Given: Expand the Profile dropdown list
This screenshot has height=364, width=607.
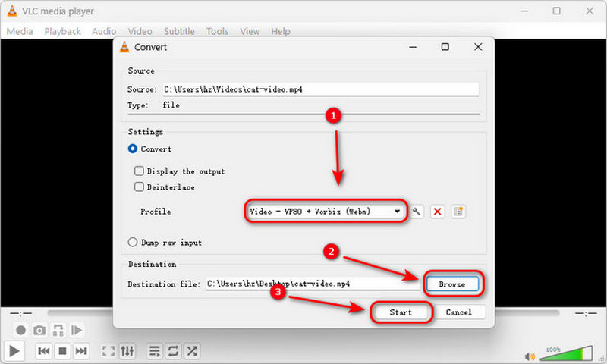Looking at the screenshot, I should [x=326, y=212].
